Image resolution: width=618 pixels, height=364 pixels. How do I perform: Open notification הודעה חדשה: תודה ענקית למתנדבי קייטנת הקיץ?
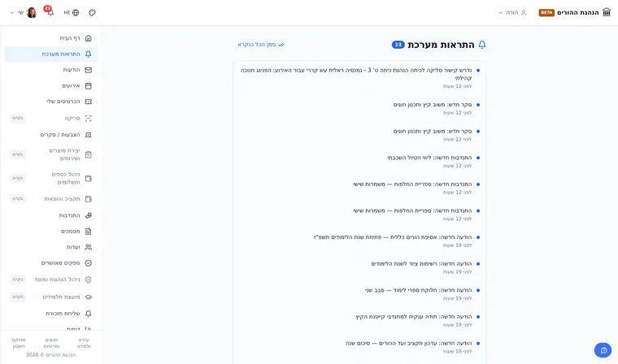tap(359, 320)
